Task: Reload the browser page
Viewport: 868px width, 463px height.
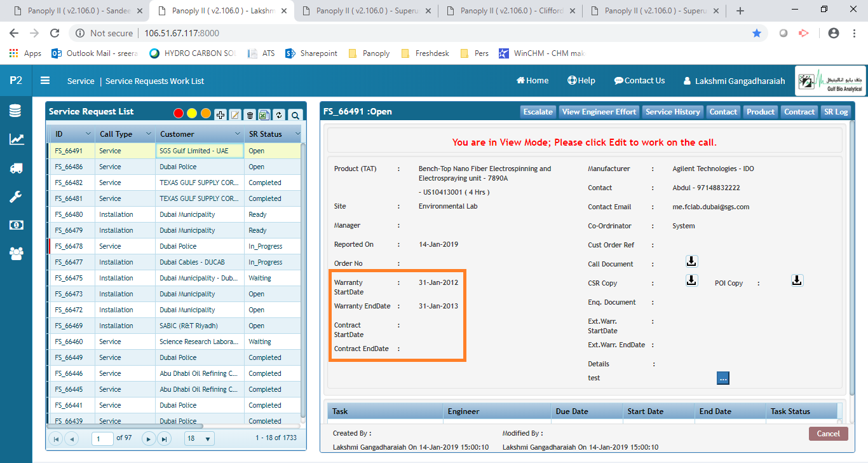Action: [55, 33]
